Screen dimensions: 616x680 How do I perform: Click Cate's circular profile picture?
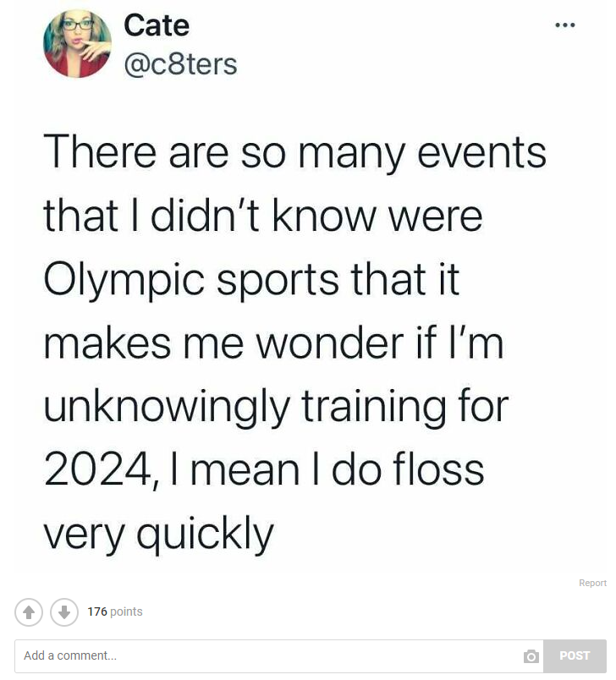[x=77, y=44]
